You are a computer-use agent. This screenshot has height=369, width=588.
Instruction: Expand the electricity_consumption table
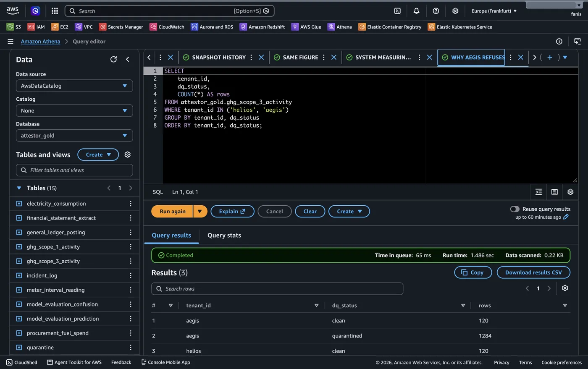tap(19, 204)
